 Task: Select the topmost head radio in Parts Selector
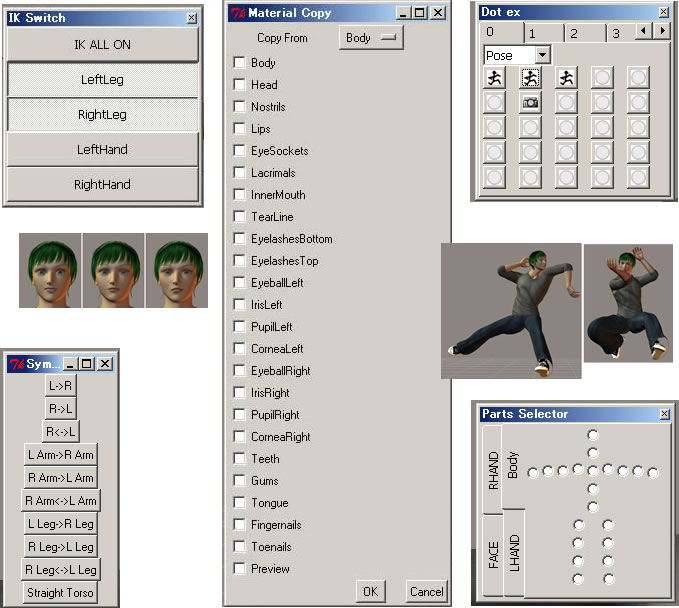pyautogui.click(x=593, y=435)
